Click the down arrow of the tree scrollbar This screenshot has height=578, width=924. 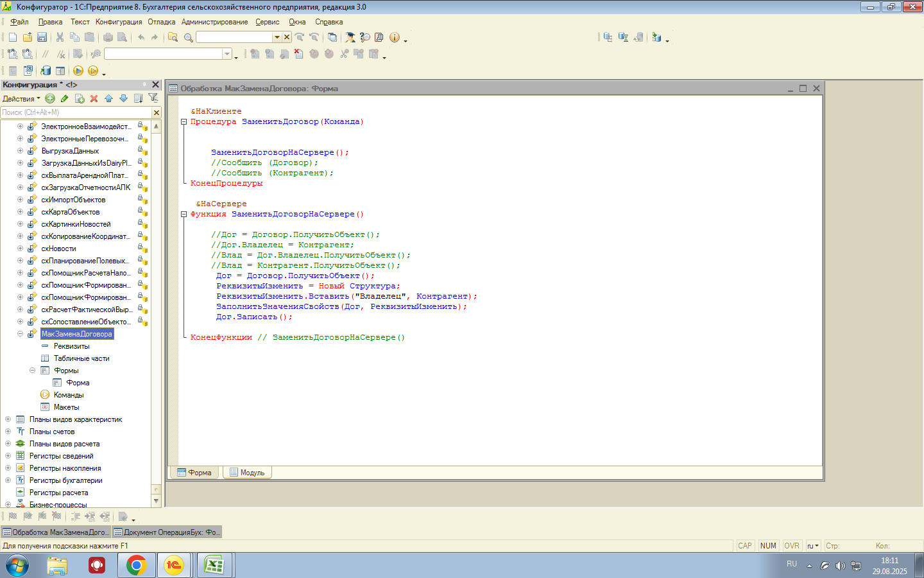point(156,501)
